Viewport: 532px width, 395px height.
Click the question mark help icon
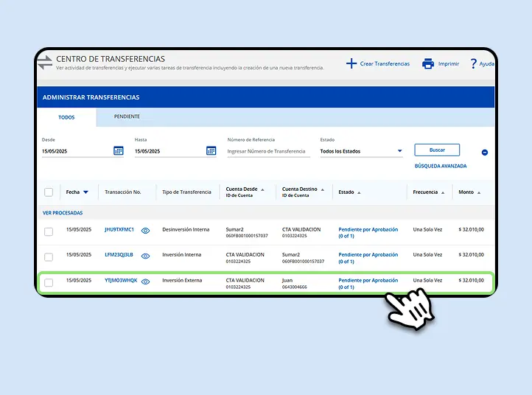point(473,63)
